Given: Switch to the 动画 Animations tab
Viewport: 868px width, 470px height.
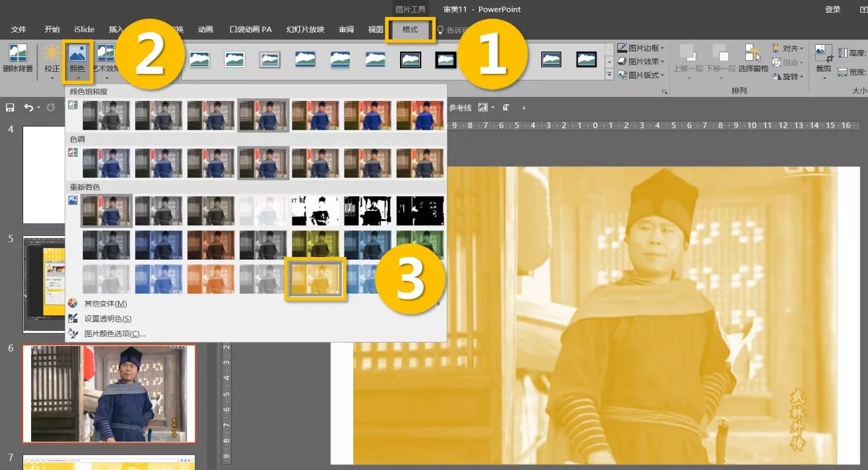Looking at the screenshot, I should (x=205, y=30).
